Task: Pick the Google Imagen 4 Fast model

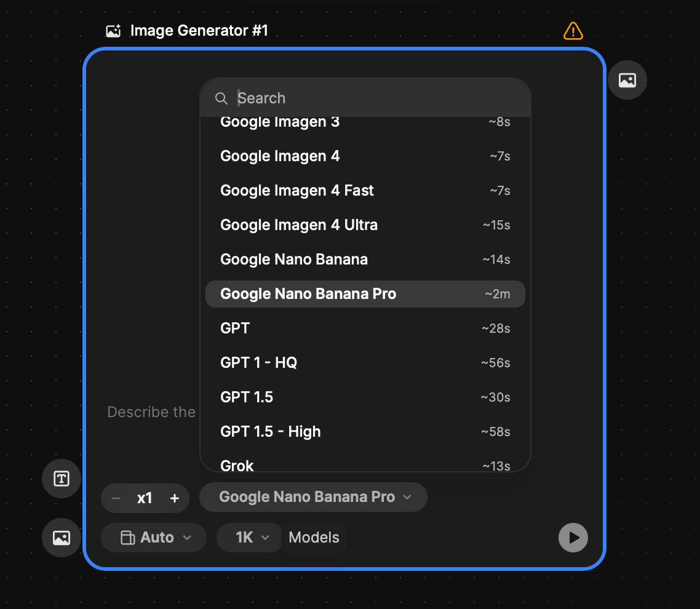Action: pyautogui.click(x=365, y=191)
